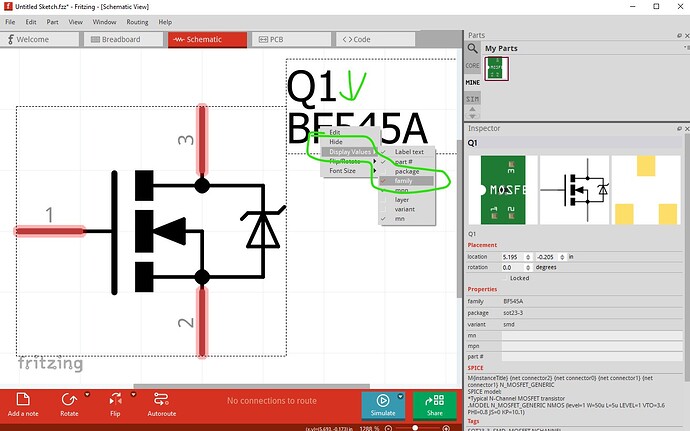Toggle layer display value
The height and width of the screenshot is (431, 690).
407,200
